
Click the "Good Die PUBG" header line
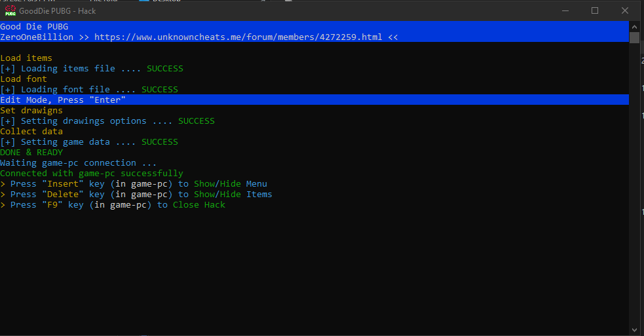click(34, 27)
